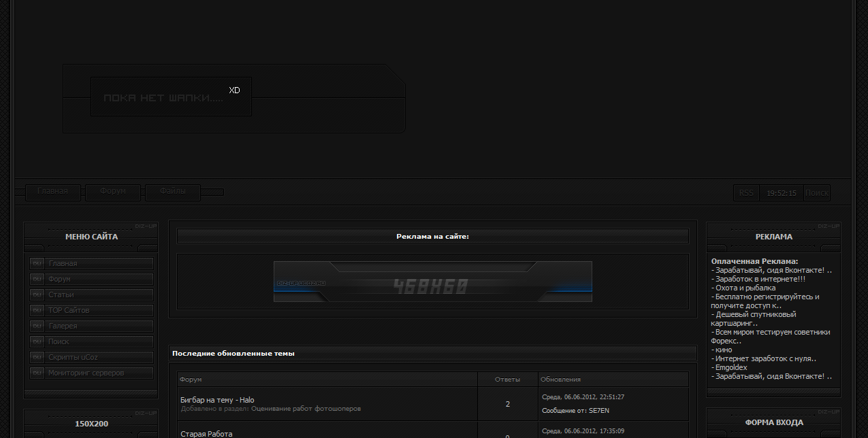Select Главная in the top navigation bar
868x438 pixels.
coord(52,192)
